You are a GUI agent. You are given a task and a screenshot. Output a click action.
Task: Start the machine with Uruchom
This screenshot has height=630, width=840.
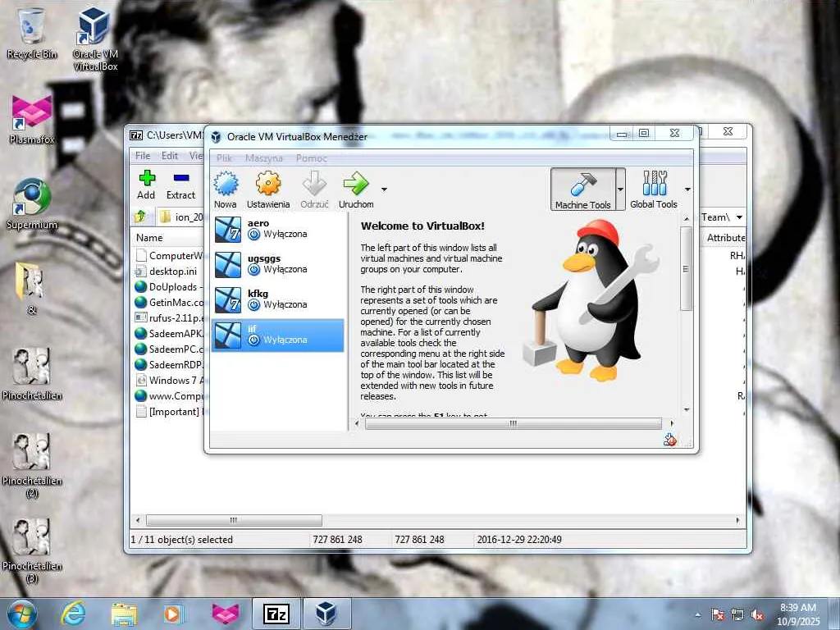pyautogui.click(x=356, y=189)
